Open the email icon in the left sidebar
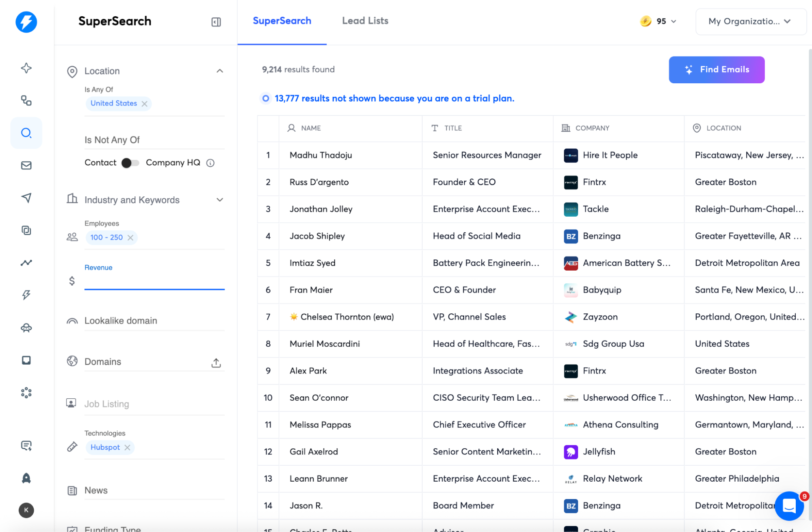Screen dimensions: 812x532 [x=26, y=165]
